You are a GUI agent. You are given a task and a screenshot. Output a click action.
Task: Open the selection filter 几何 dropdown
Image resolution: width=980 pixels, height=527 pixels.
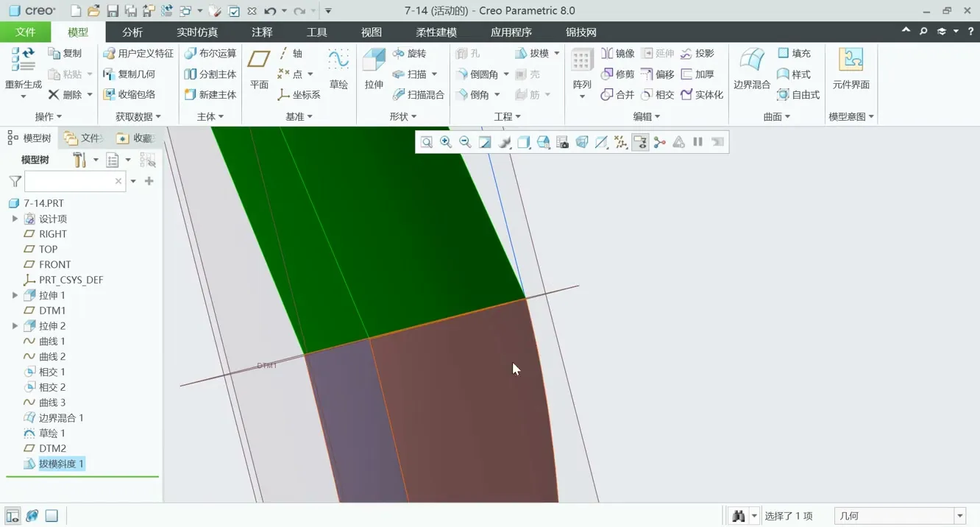[959, 516]
